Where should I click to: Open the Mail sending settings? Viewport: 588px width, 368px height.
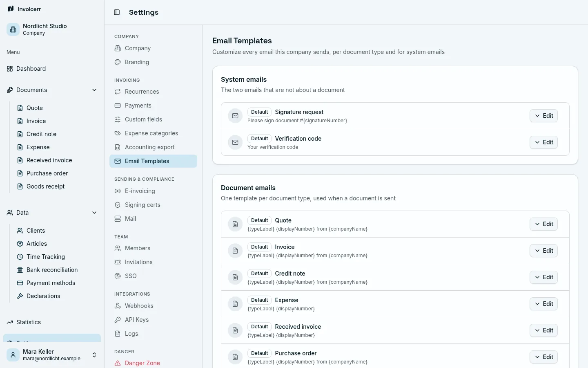point(153,219)
